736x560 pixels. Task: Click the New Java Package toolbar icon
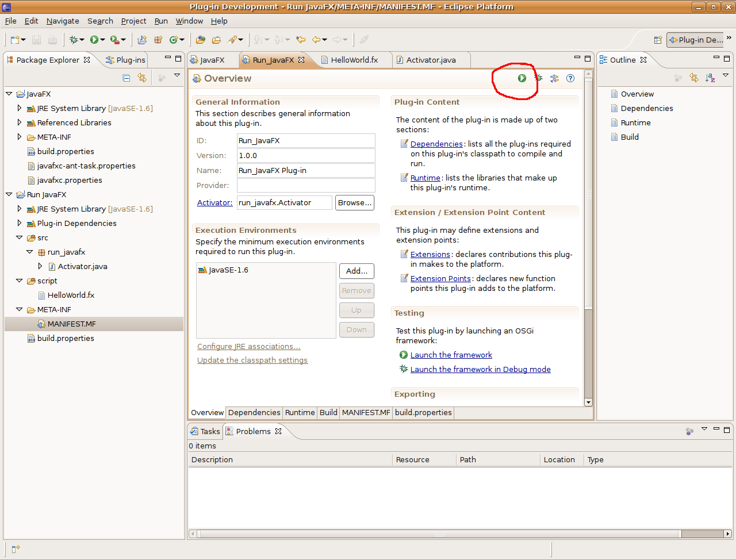(x=158, y=40)
